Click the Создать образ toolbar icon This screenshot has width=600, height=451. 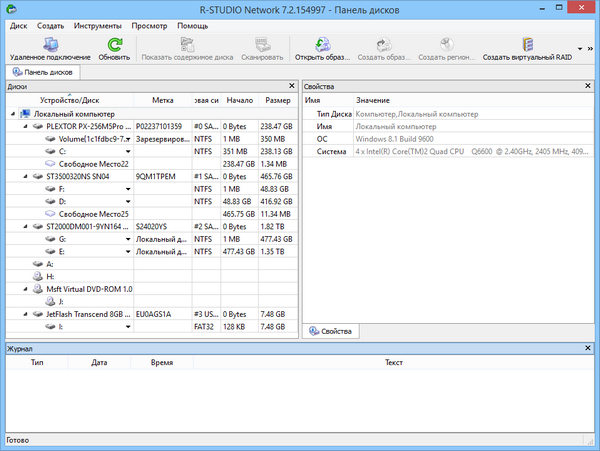click(382, 44)
